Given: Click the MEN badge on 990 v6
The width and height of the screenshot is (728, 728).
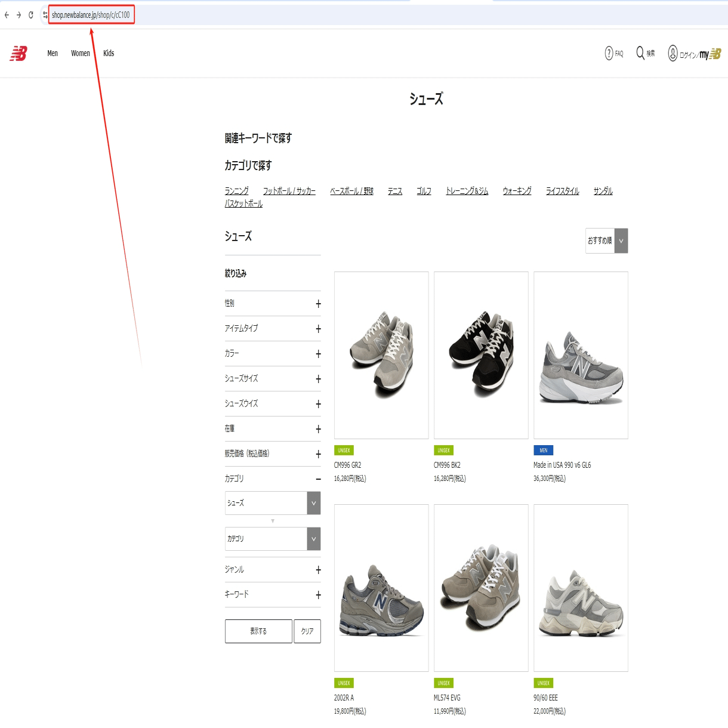Looking at the screenshot, I should 544,451.
